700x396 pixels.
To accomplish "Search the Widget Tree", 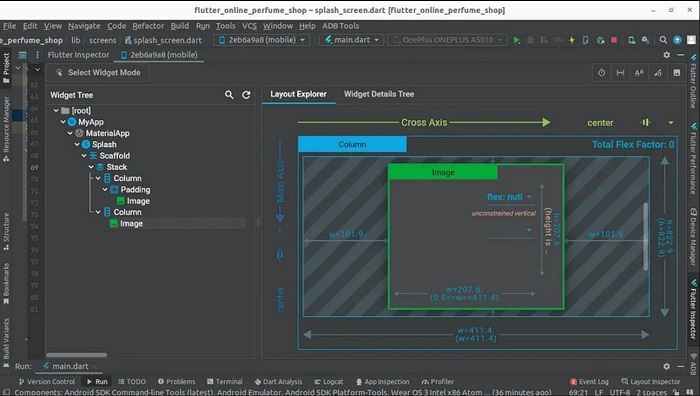I will [229, 95].
